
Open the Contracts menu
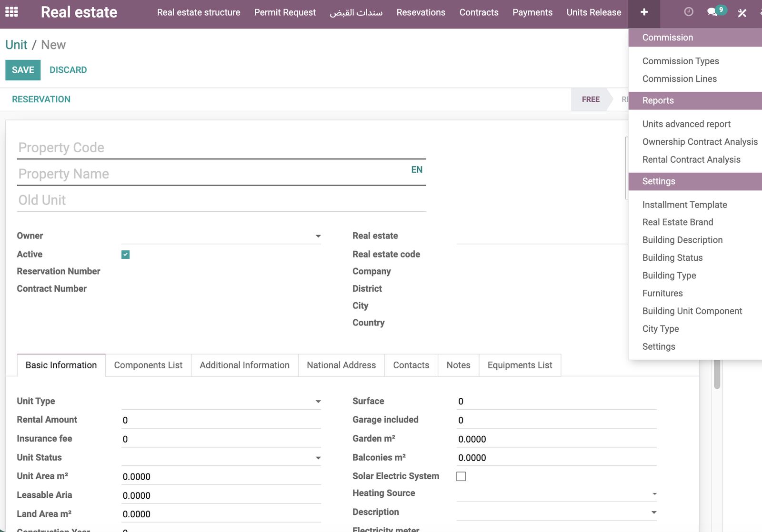[479, 12]
